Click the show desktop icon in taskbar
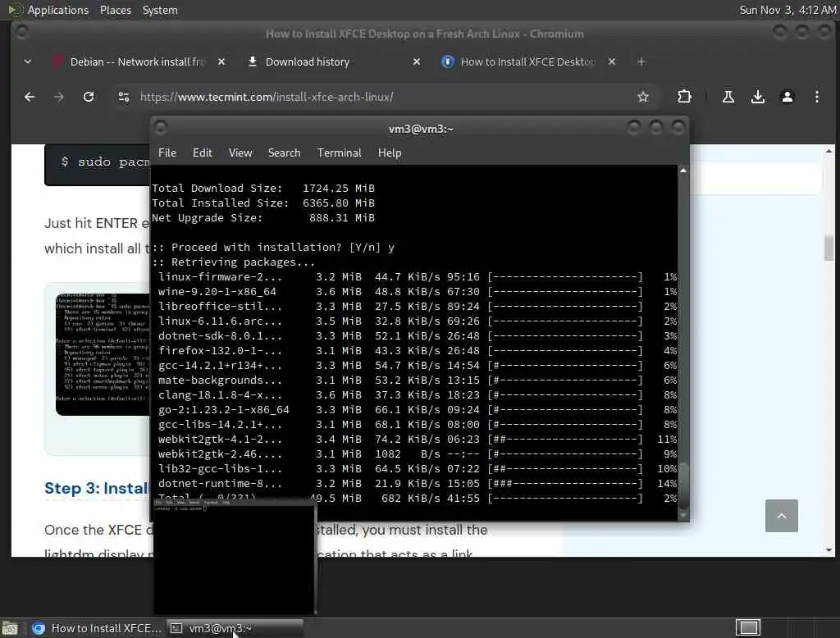840x638 pixels. tap(10, 628)
